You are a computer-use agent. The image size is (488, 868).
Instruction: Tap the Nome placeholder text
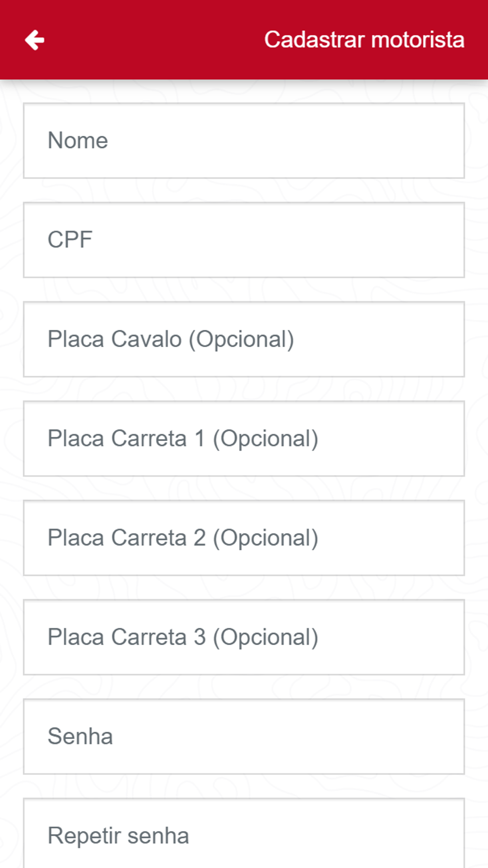click(78, 141)
